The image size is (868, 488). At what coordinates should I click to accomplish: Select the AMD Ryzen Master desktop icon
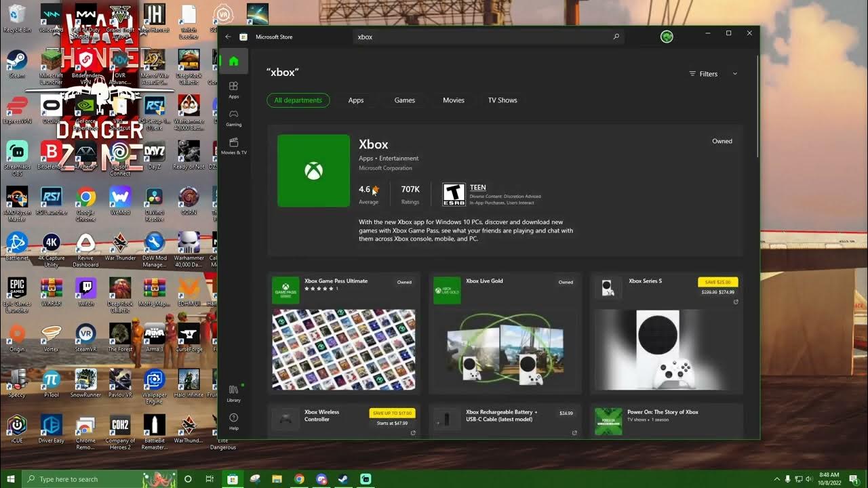tap(17, 204)
